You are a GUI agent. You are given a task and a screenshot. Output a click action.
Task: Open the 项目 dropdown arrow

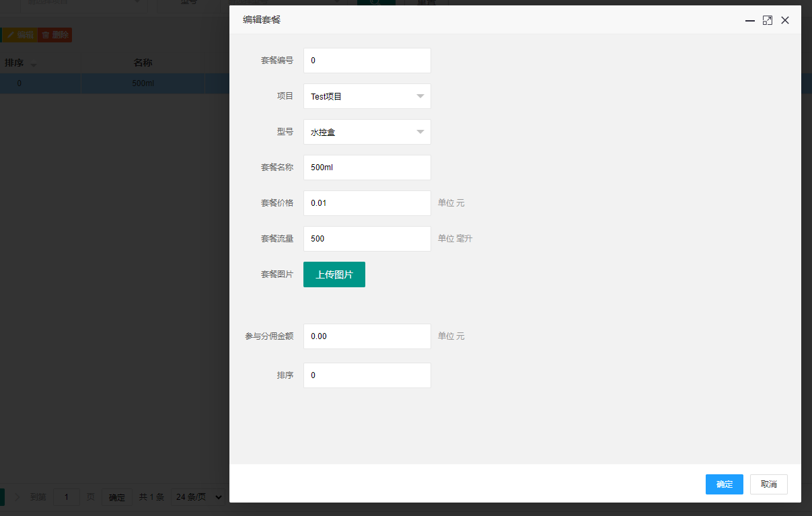click(420, 96)
